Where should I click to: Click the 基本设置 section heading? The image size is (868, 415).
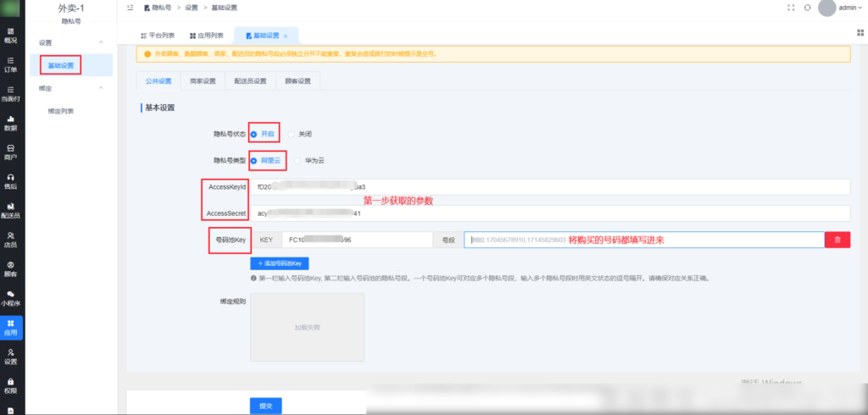click(x=160, y=108)
